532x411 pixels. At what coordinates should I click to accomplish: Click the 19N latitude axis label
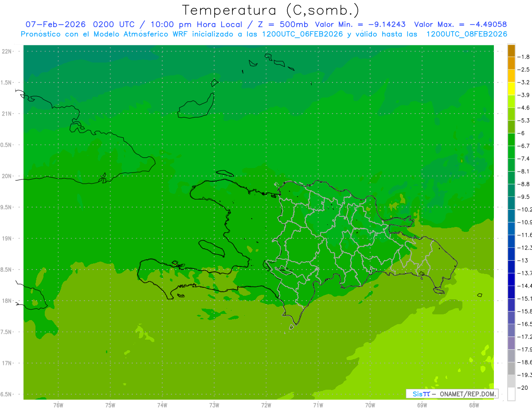6,239
